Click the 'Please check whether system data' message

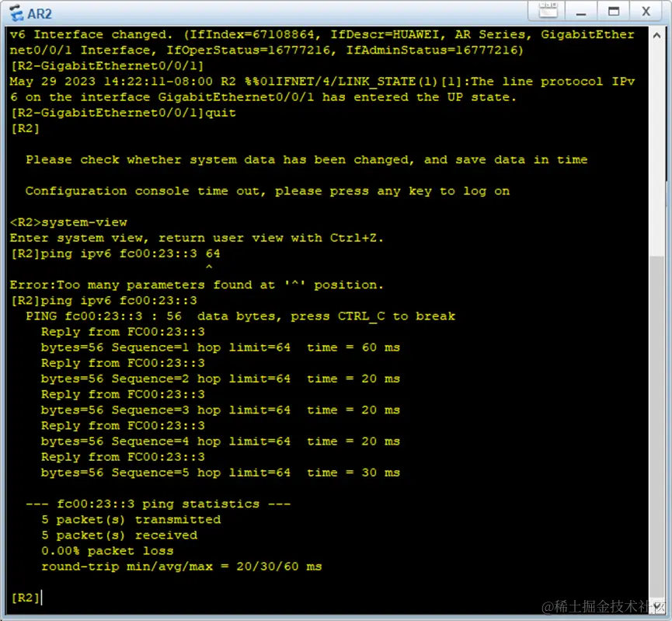[306, 159]
